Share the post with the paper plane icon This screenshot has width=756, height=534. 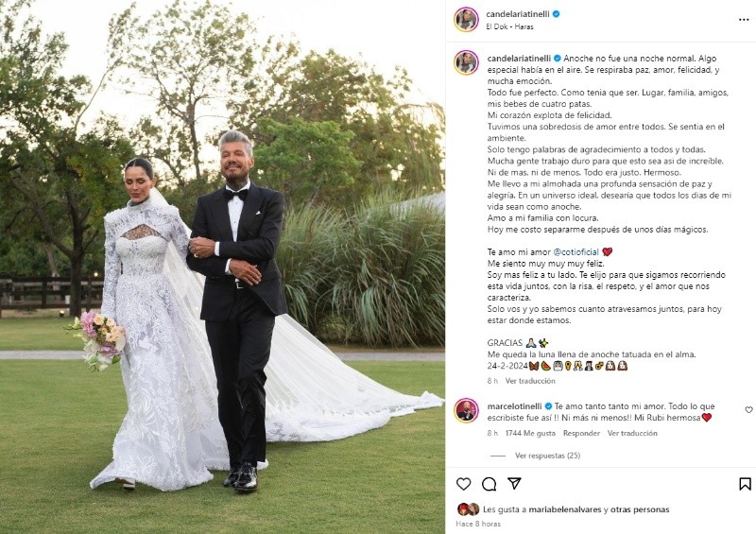(x=514, y=483)
